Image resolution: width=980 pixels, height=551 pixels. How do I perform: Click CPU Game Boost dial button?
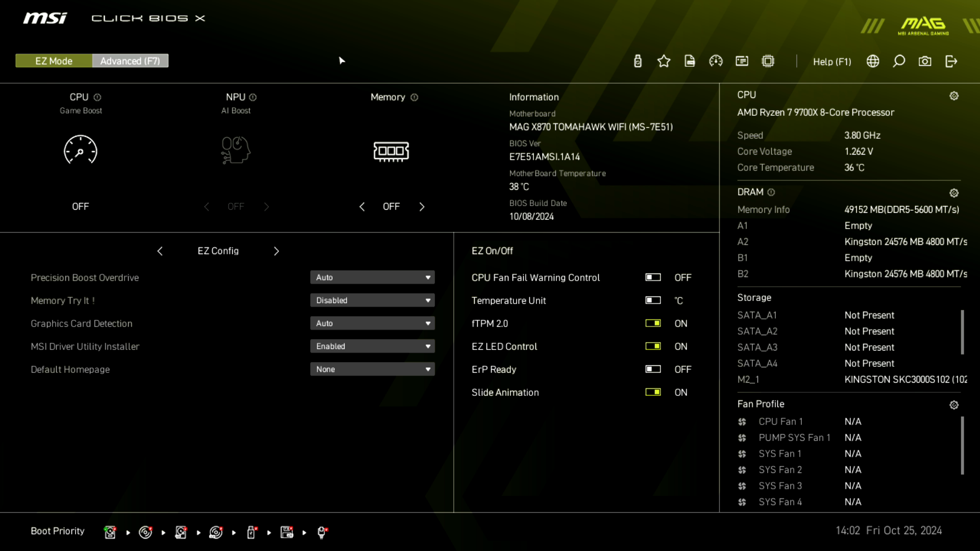click(x=80, y=150)
